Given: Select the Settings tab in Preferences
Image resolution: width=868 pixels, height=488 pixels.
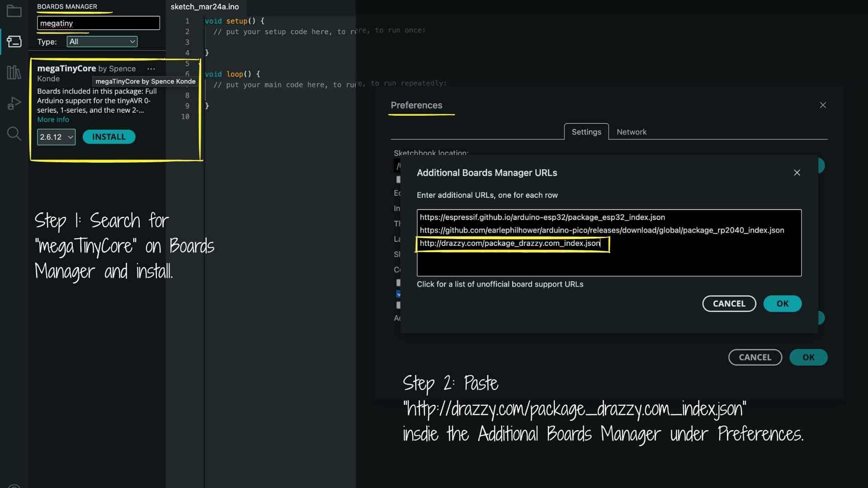Looking at the screenshot, I should coord(586,132).
